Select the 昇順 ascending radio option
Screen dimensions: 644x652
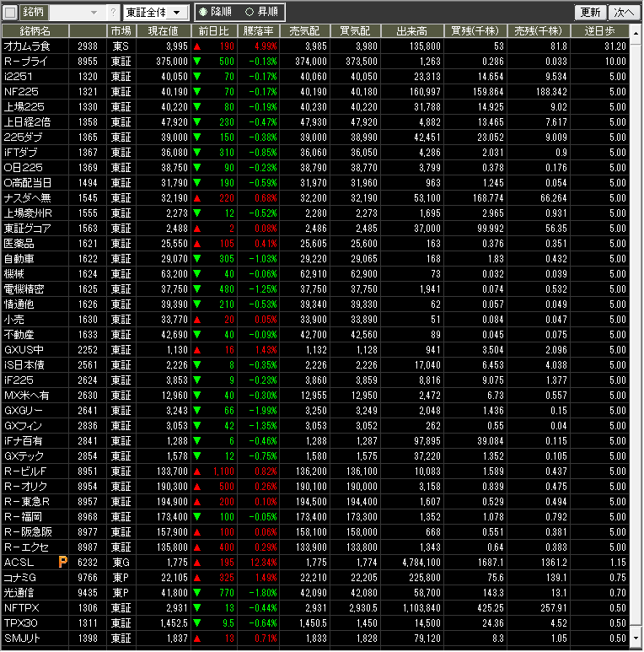[x=262, y=12]
